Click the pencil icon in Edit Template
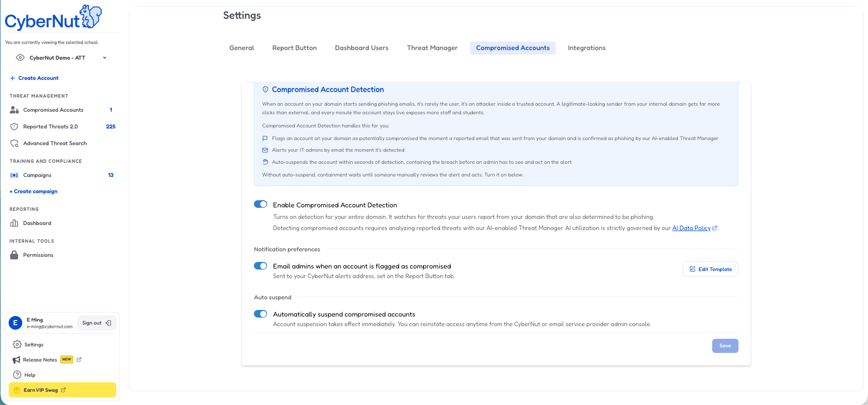This screenshot has width=868, height=405. tap(692, 269)
